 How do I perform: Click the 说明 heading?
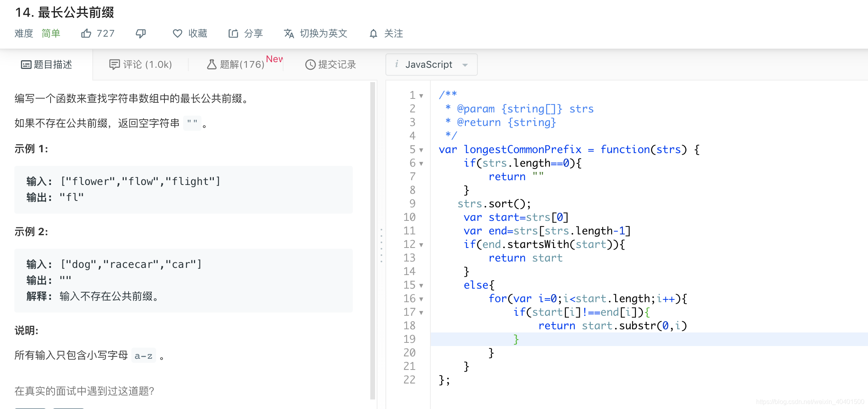(x=26, y=330)
